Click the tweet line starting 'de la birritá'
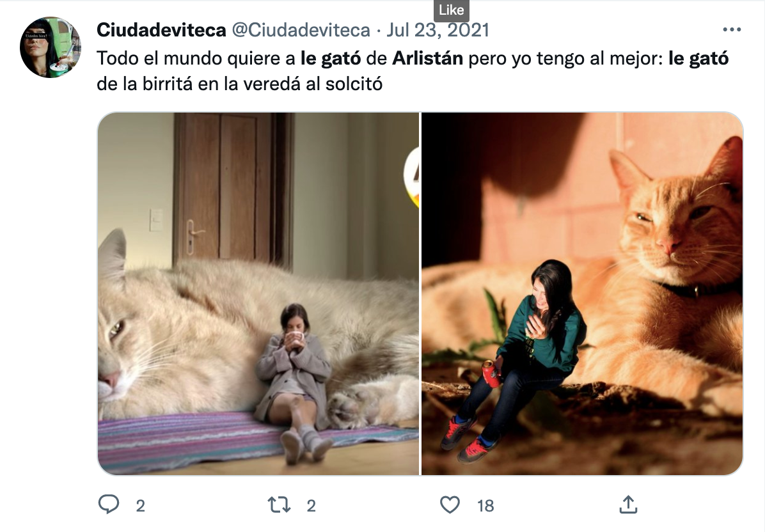 point(240,84)
